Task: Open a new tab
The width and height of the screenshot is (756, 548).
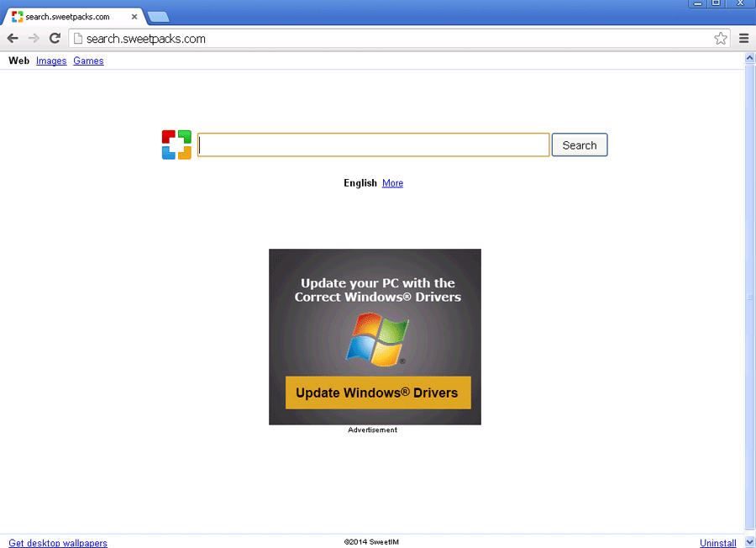Action: (158, 17)
